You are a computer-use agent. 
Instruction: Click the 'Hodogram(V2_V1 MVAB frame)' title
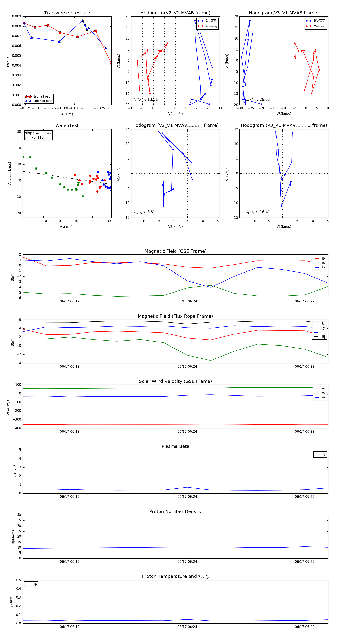coord(175,13)
